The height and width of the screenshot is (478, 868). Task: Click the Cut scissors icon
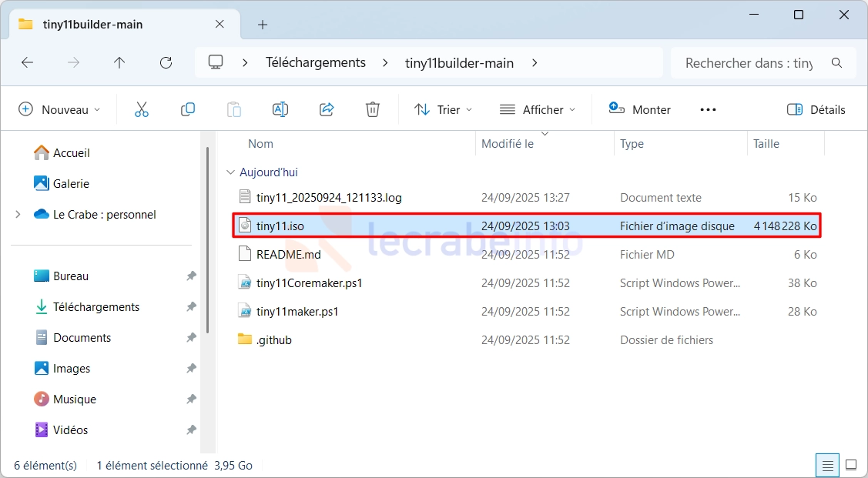(142, 109)
